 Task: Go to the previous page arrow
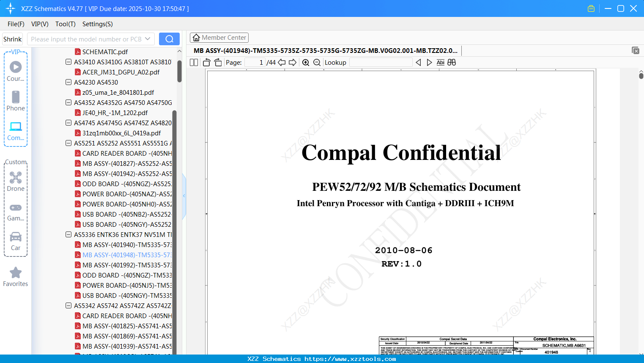click(282, 62)
